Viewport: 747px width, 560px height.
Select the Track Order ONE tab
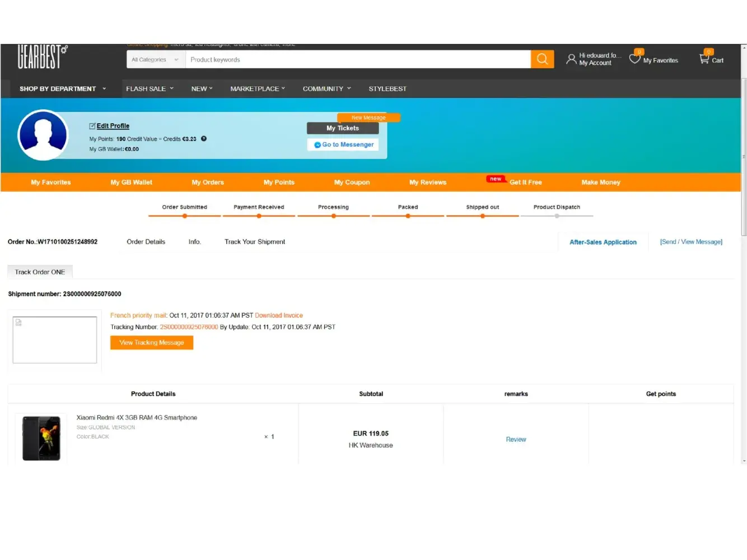click(40, 272)
